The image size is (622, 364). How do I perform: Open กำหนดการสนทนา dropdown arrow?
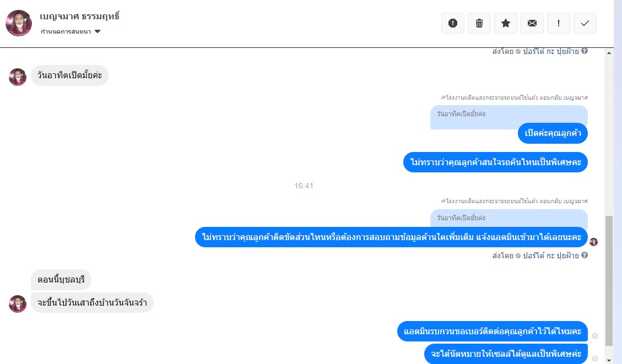pos(98,31)
